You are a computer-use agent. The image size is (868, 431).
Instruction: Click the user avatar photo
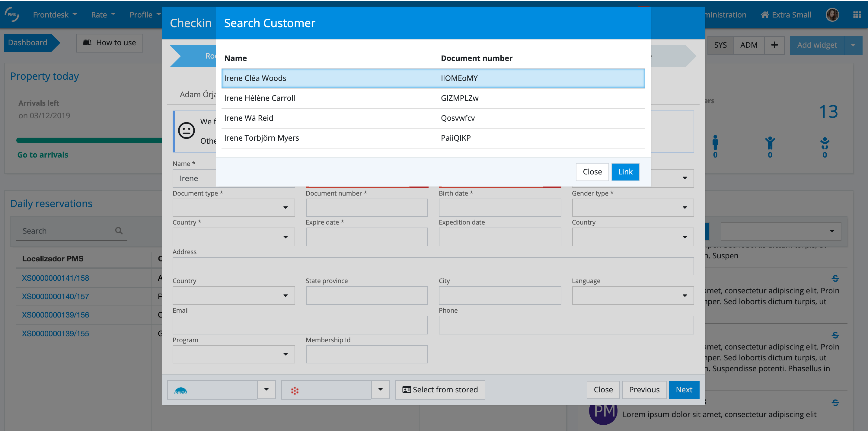pos(832,15)
